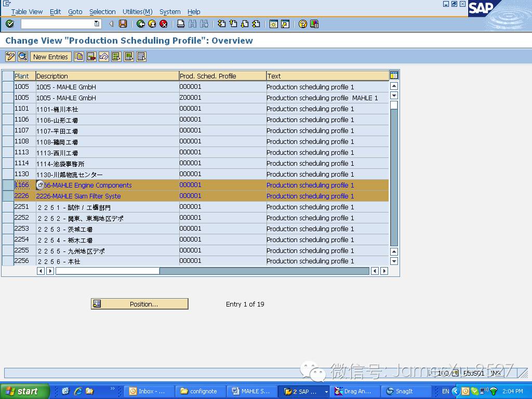Open the Windows start button
This screenshot has width=532, height=399.
25,391
